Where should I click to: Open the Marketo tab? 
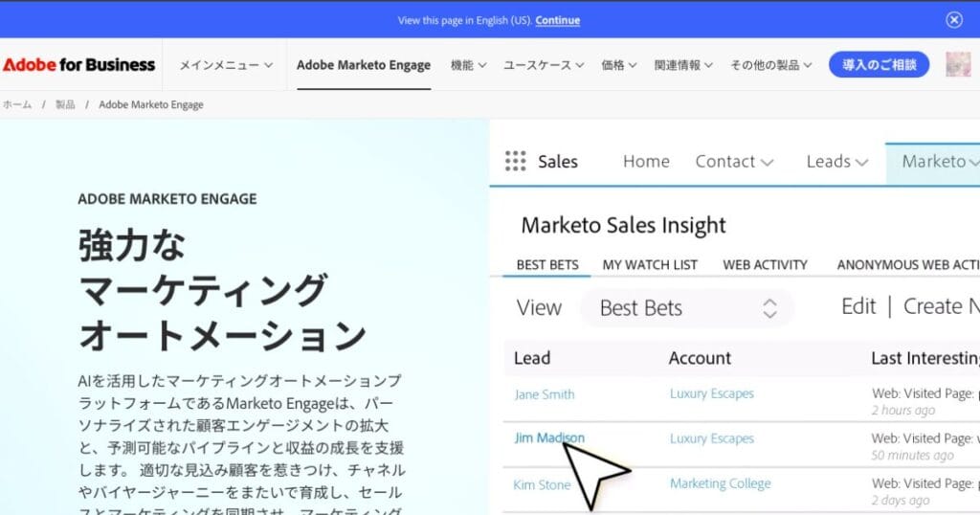(x=934, y=162)
